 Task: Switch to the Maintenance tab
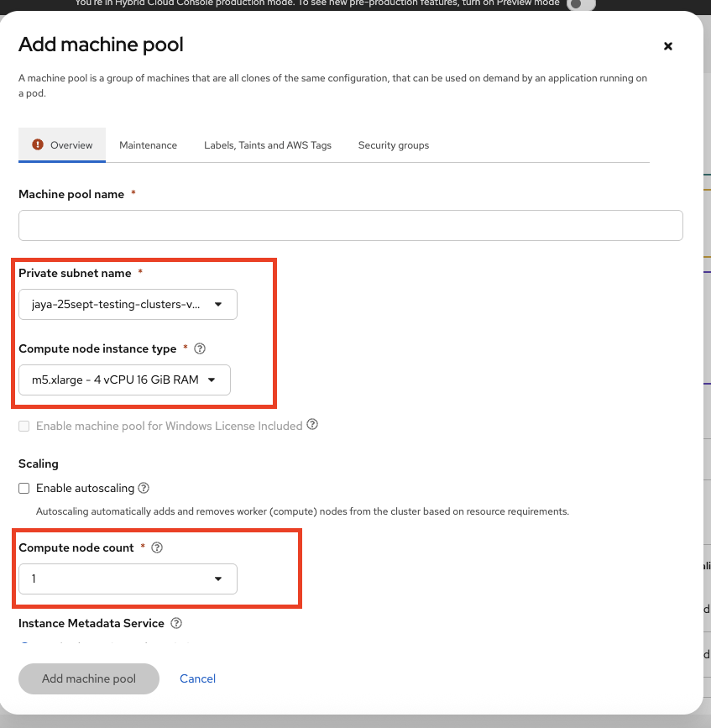point(148,145)
